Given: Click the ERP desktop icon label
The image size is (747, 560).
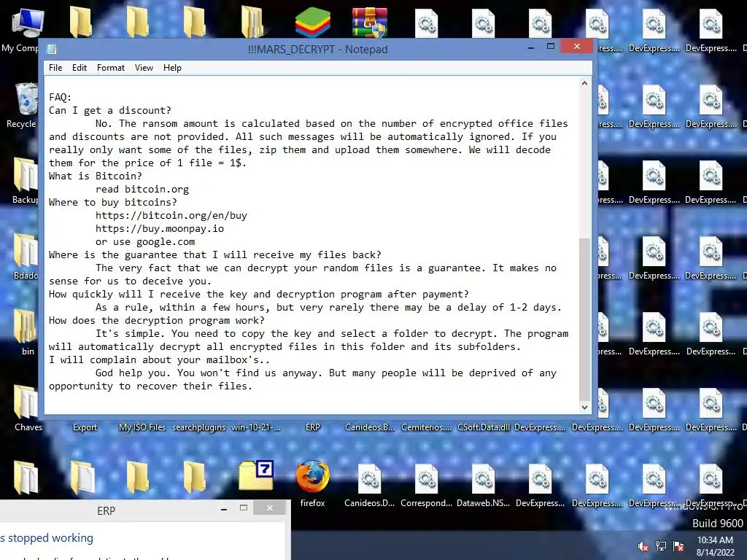Looking at the screenshot, I should [x=312, y=427].
